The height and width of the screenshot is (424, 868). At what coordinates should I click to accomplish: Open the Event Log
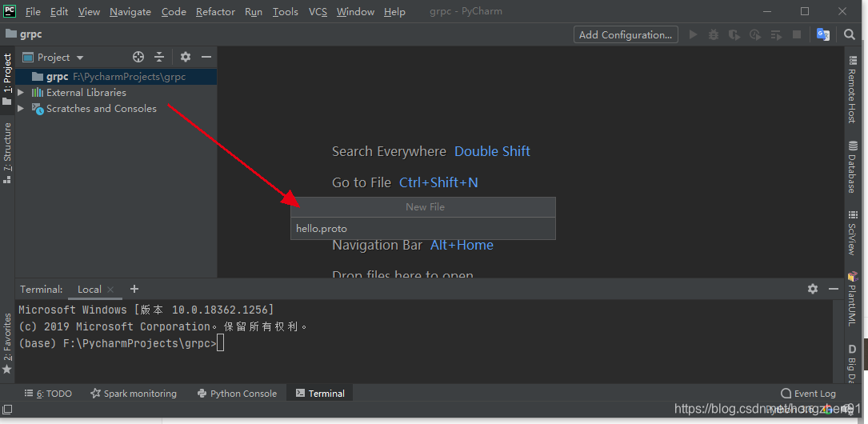click(x=808, y=393)
